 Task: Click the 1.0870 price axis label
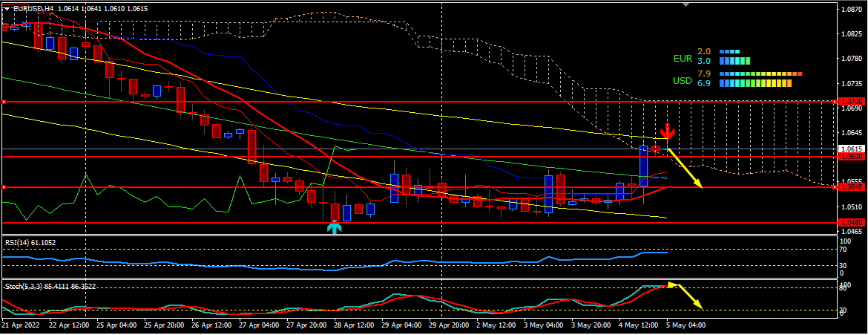click(852, 10)
